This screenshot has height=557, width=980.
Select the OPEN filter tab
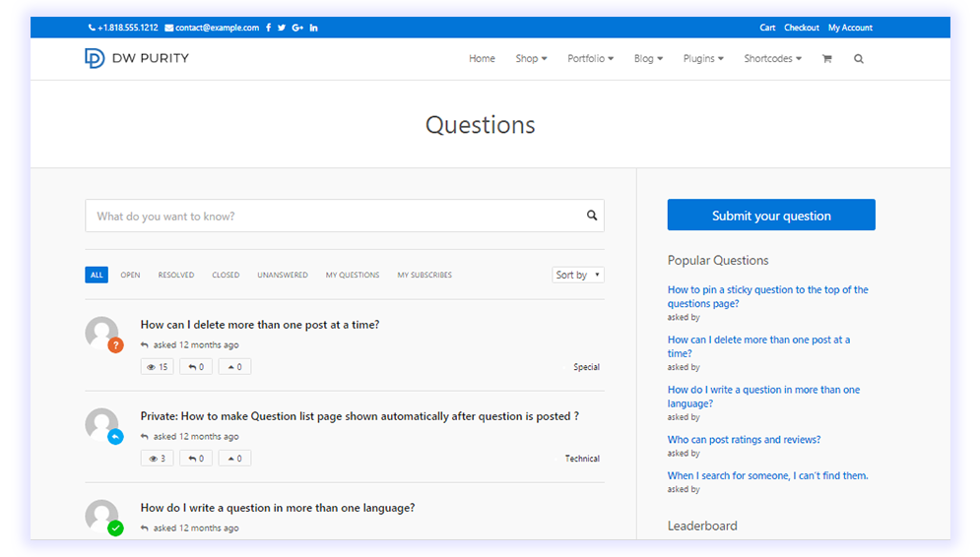[x=130, y=275]
